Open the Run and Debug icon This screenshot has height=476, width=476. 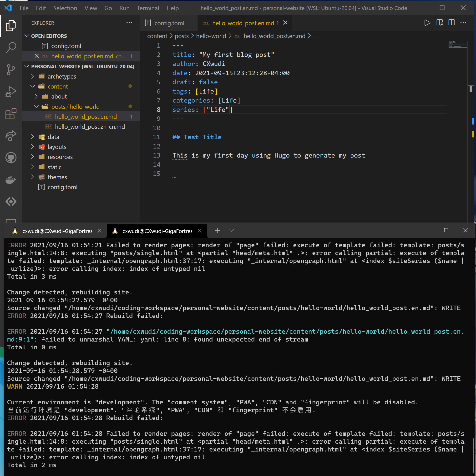11,91
